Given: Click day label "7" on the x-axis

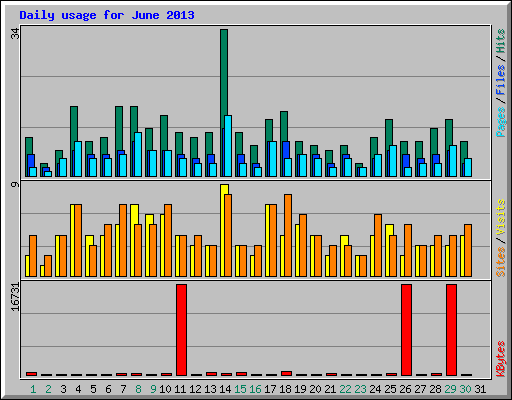Looking at the screenshot, I should point(123,389).
